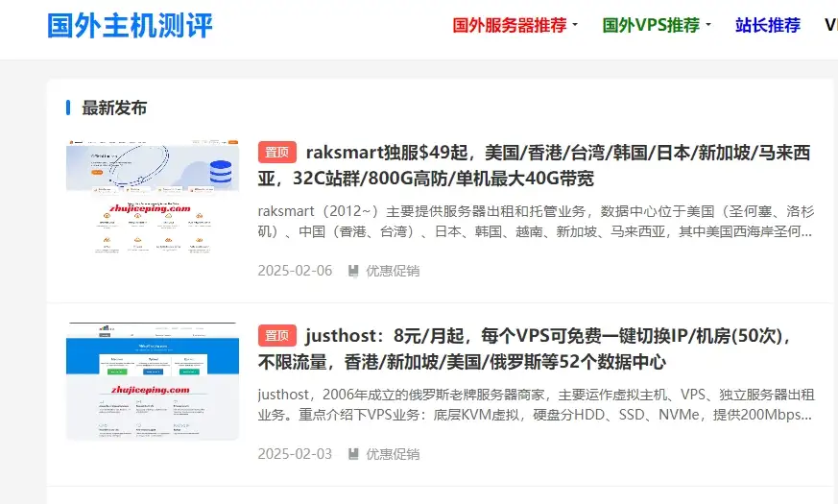Viewport: 838px width, 504px height.
Task: Click the 最新发布 section heading
Action: [x=114, y=108]
